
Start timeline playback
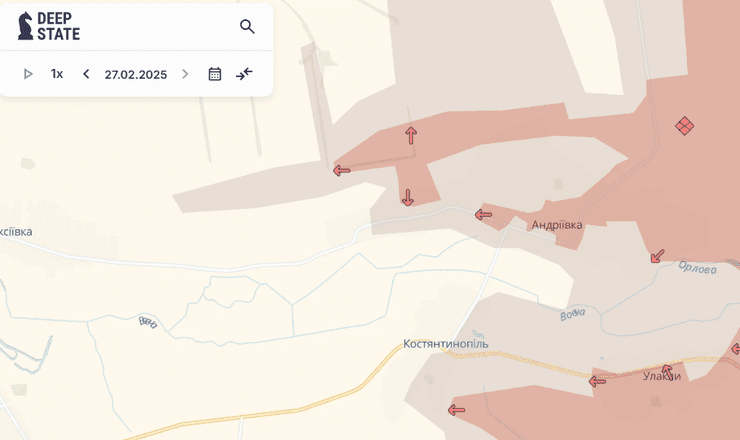28,74
